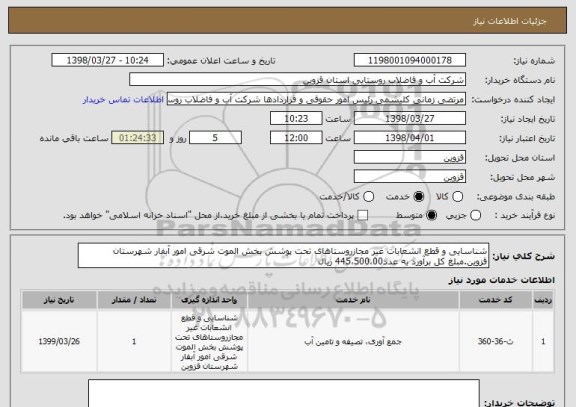Click the request creator name field
Image resolution: width=576 pixels, height=407 pixels.
pyautogui.click(x=316, y=99)
